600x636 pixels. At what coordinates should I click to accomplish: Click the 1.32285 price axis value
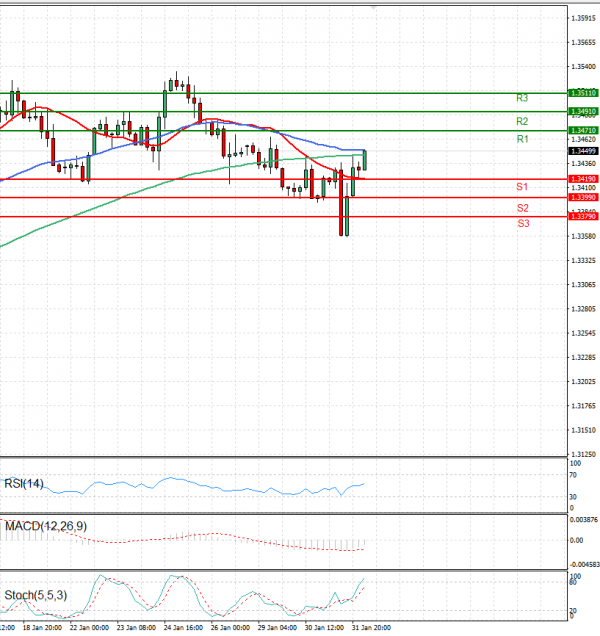[x=583, y=358]
